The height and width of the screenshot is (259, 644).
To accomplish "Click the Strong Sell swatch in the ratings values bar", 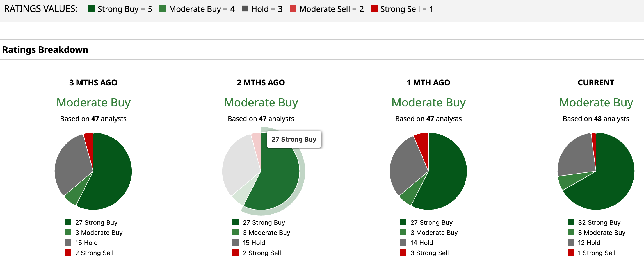I will (374, 9).
